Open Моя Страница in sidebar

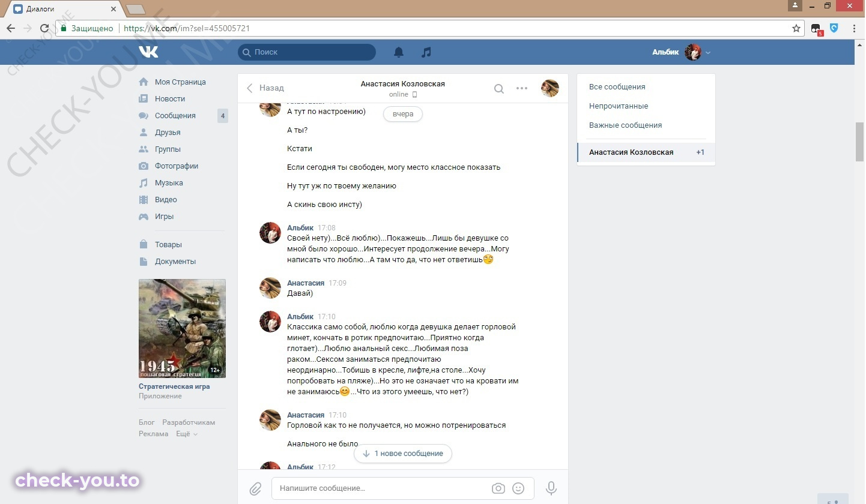coord(180,82)
